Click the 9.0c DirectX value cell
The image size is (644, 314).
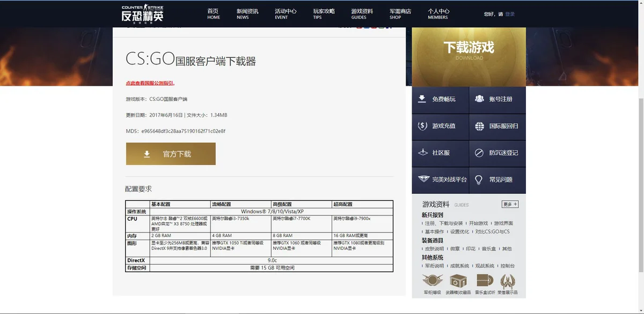[x=272, y=260]
